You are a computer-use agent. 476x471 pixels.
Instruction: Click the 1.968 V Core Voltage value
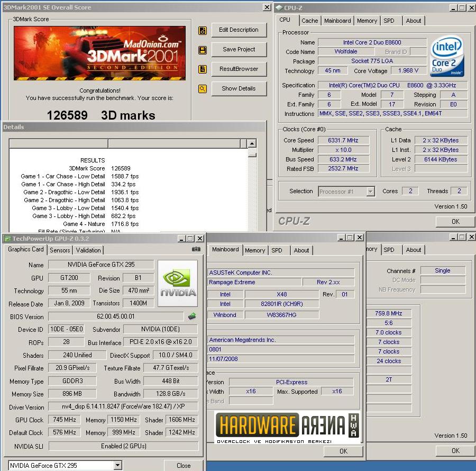point(408,70)
